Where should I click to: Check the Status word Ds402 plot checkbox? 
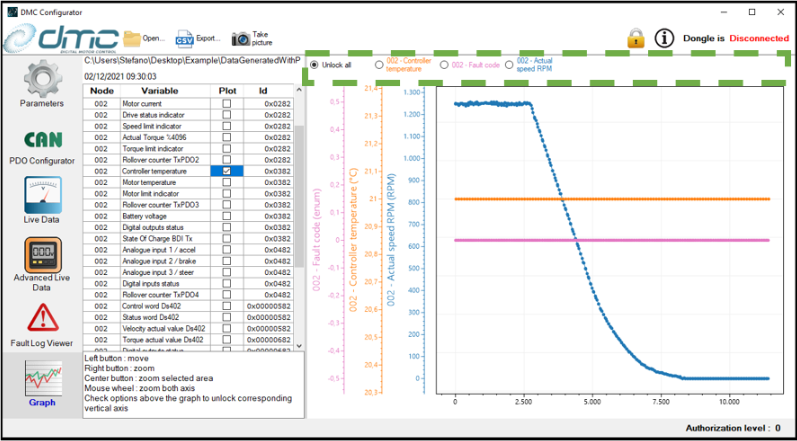coord(227,317)
